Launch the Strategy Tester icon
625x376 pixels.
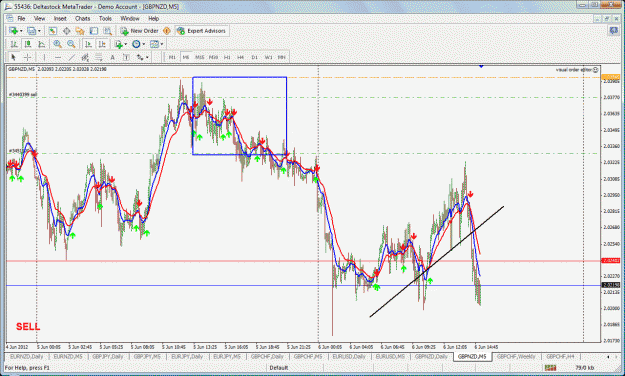tap(107, 31)
